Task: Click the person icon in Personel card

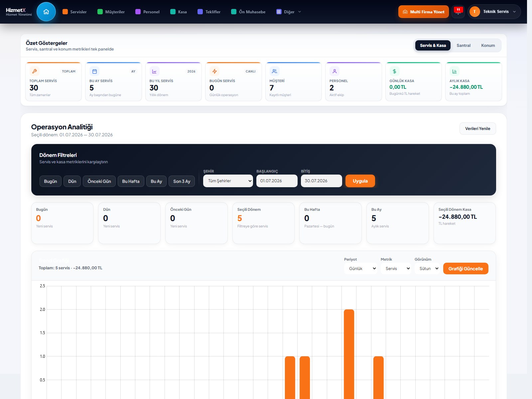Action: 334,71
